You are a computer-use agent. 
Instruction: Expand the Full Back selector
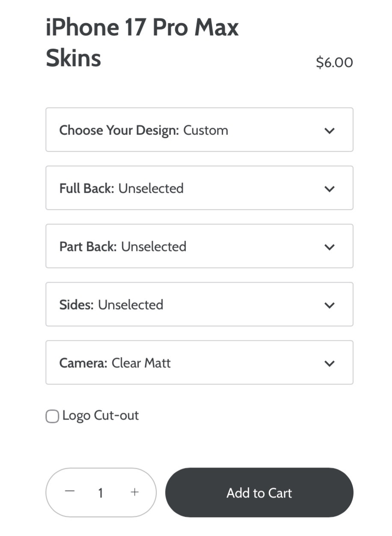[x=199, y=188]
